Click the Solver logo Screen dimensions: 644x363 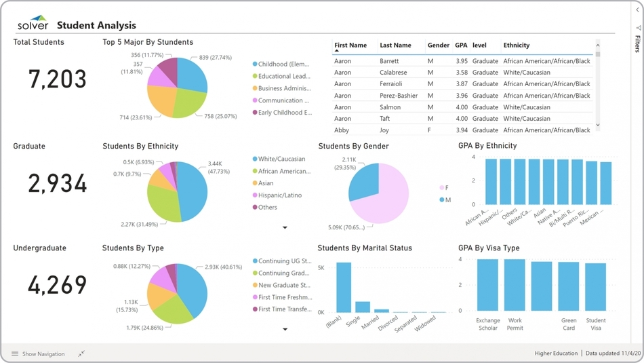click(x=33, y=24)
